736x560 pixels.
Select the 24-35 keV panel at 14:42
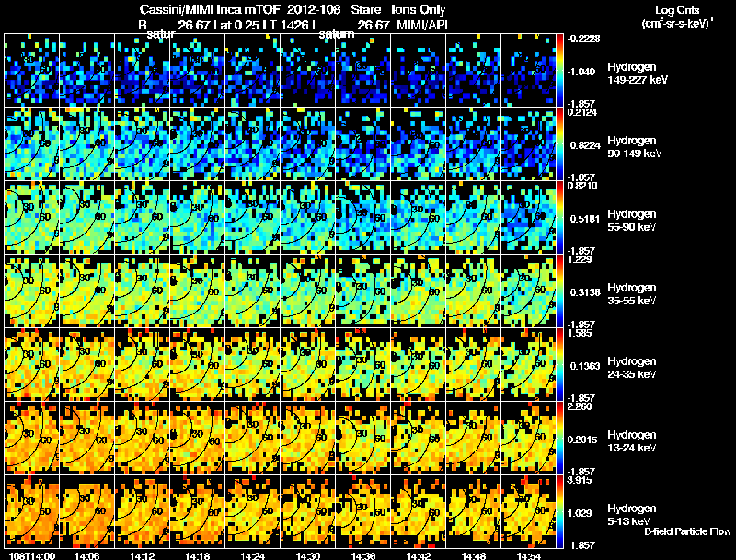coord(419,364)
